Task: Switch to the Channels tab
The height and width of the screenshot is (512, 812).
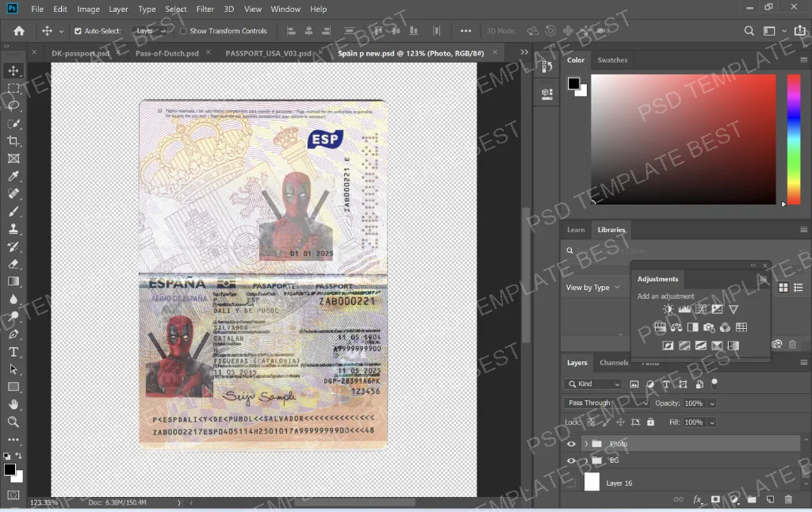Action: pyautogui.click(x=614, y=362)
